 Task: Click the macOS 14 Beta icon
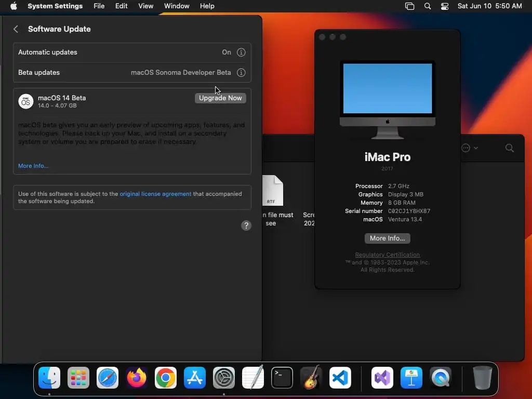point(26,101)
